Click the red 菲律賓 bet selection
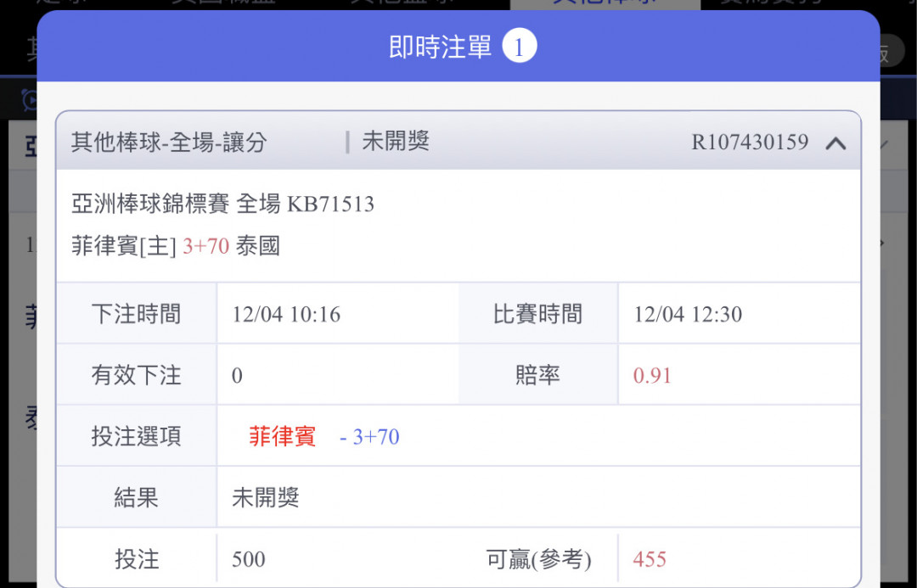The width and height of the screenshot is (917, 588). (x=282, y=437)
